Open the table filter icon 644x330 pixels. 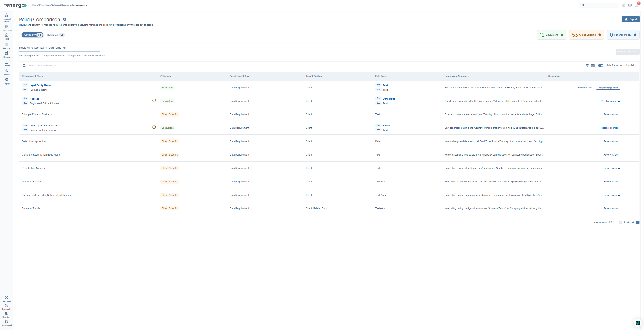[587, 66]
